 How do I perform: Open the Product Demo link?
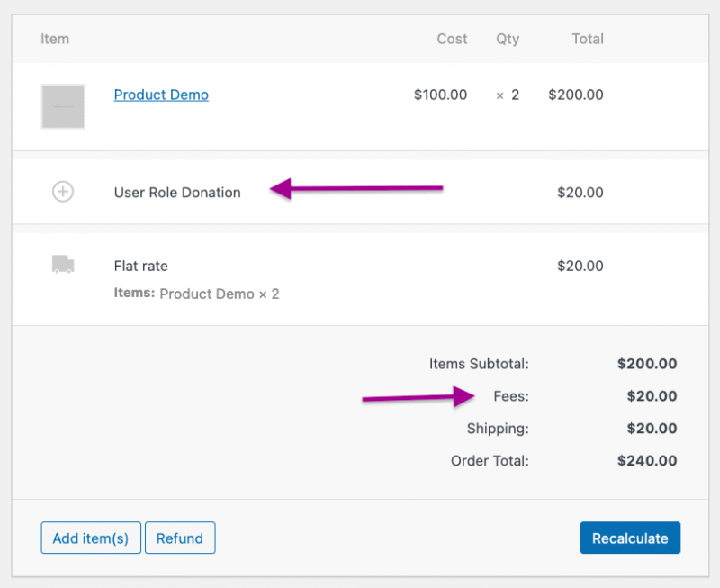160,95
